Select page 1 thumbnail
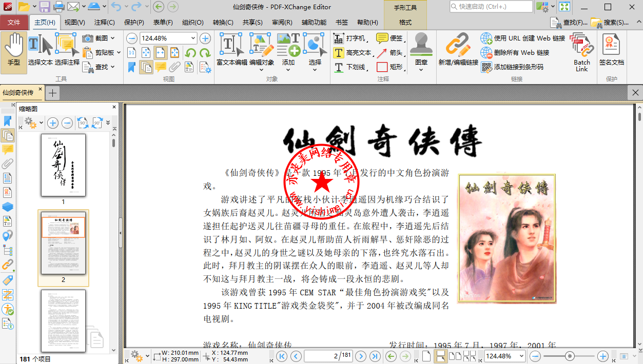 (63, 165)
